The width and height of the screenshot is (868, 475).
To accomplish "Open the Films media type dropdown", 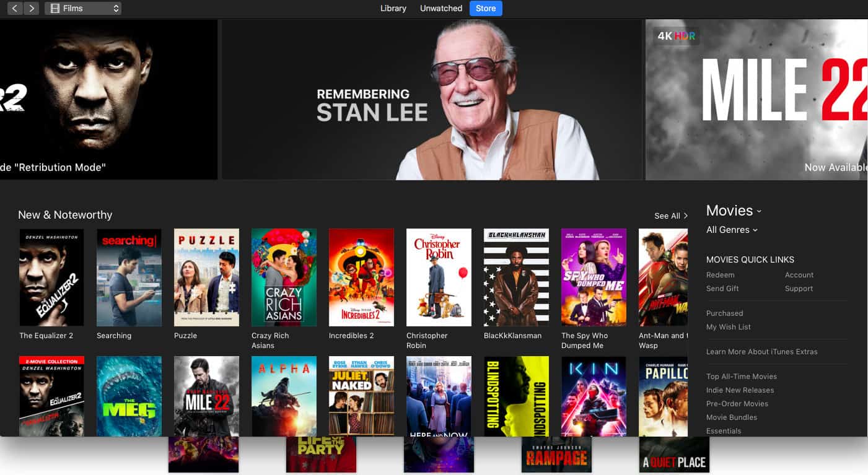I will pyautogui.click(x=83, y=9).
